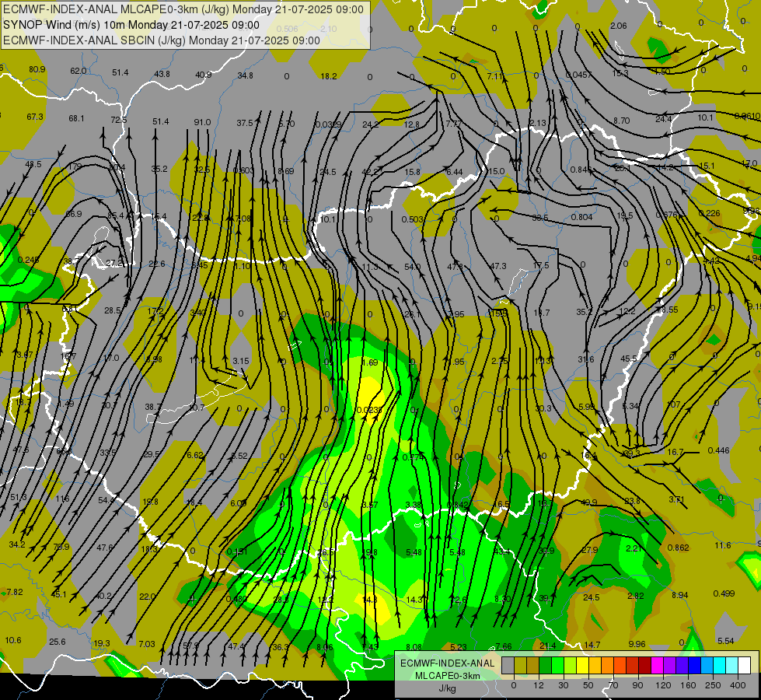Click the legend tick label '120'

[664, 686]
